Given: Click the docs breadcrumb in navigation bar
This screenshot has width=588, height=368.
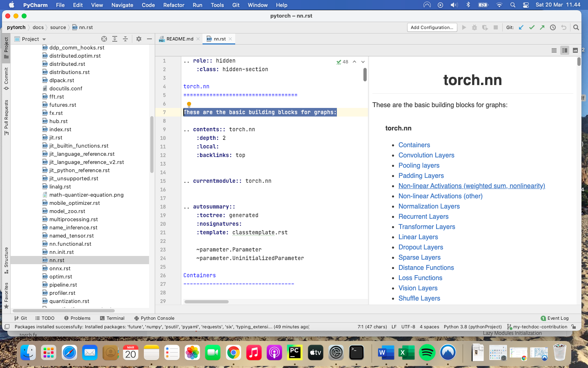Looking at the screenshot, I should click(38, 27).
